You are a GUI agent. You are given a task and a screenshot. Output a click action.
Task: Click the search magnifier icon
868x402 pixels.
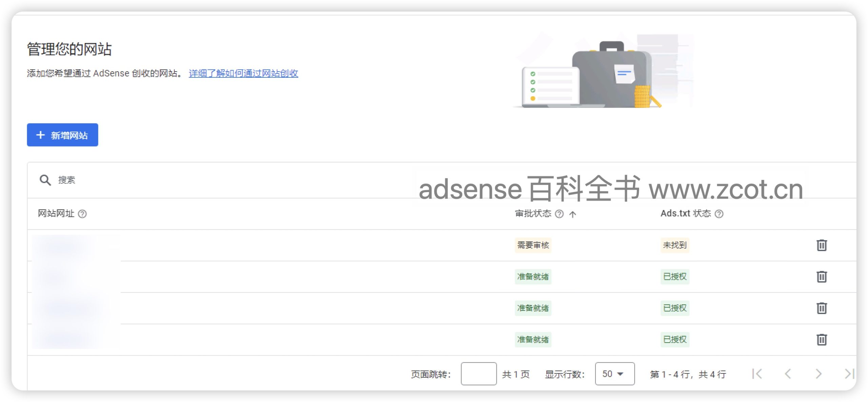point(45,180)
